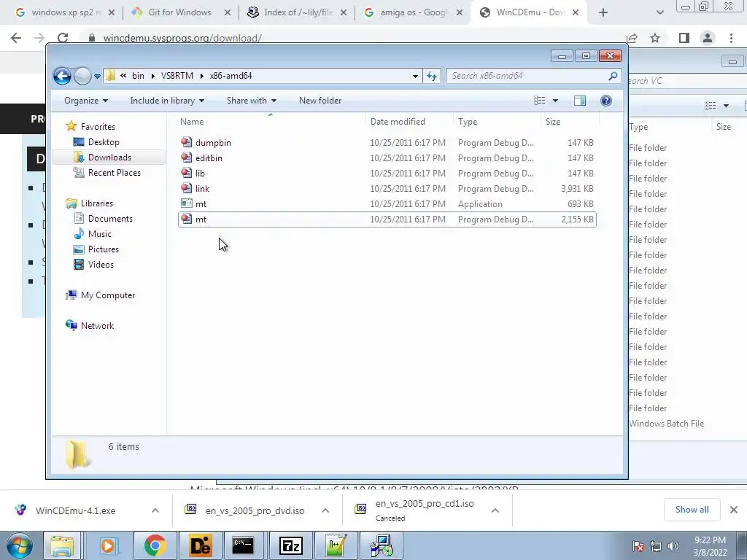The height and width of the screenshot is (560, 747).
Task: Open the Organize menu
Action: click(86, 101)
